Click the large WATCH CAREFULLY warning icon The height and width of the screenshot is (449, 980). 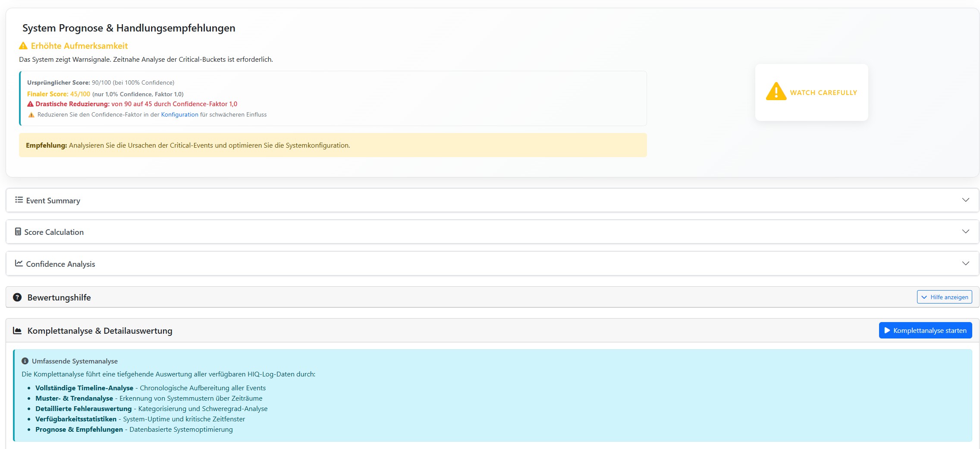776,92
